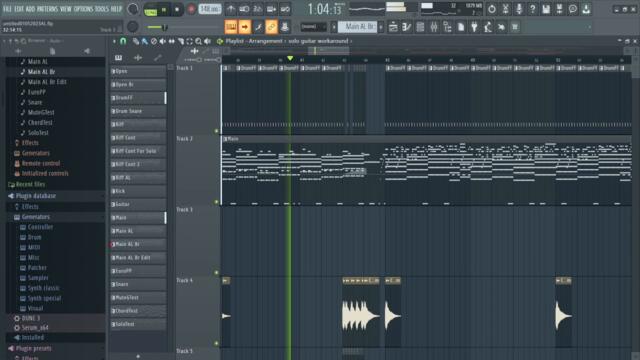The image size is (640, 360).
Task: Open the Playlist view button
Action: [x=393, y=27]
